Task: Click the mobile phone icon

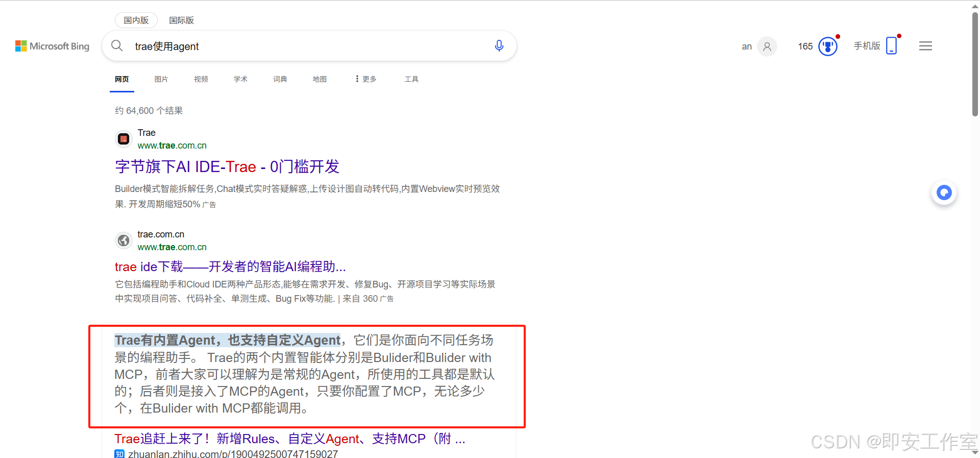Action: [892, 45]
